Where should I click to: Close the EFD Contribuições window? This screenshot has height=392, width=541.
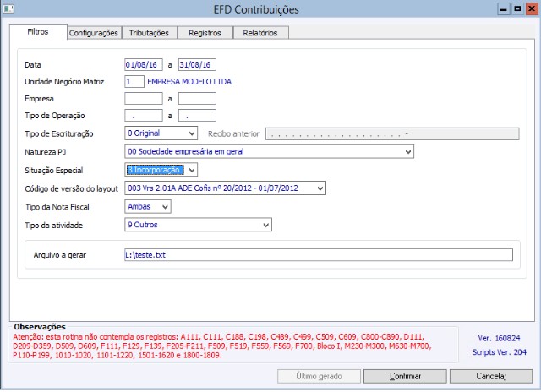(x=532, y=9)
